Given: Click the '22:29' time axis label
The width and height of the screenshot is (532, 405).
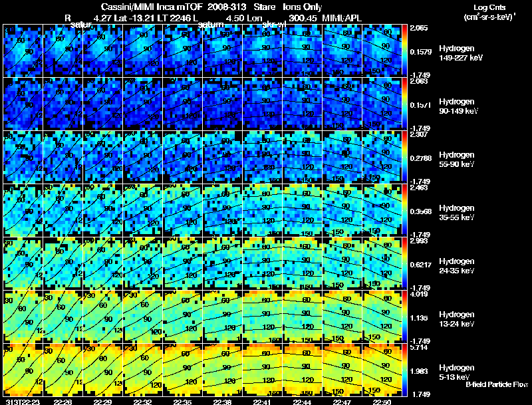Looking at the screenshot, I should point(102,402).
